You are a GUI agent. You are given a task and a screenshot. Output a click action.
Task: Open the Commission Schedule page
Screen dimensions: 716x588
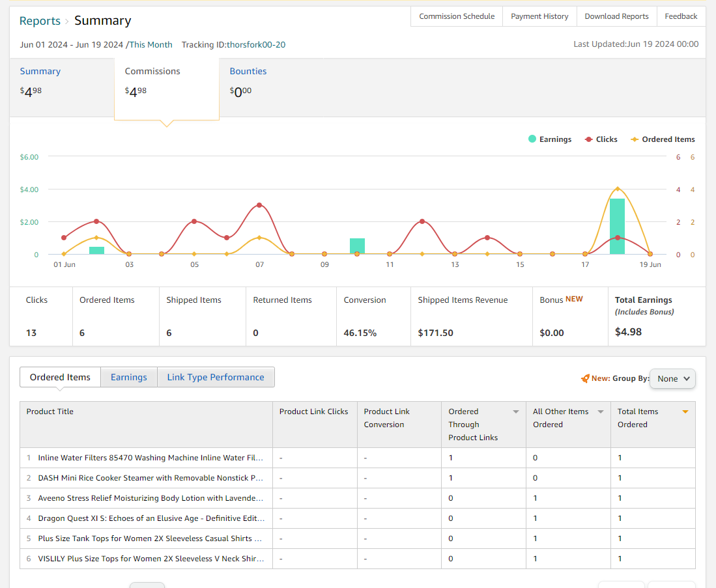tap(457, 16)
